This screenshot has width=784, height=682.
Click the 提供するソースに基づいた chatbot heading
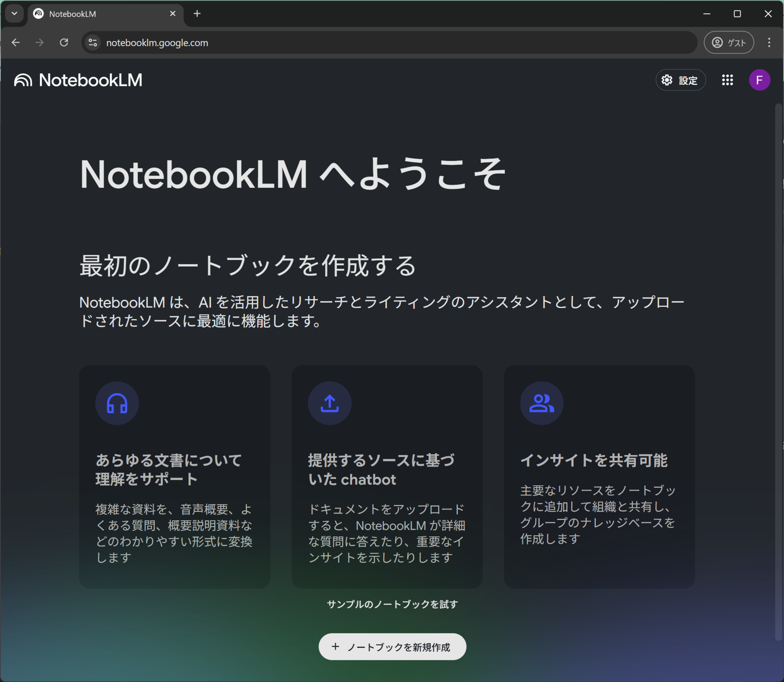point(381,470)
